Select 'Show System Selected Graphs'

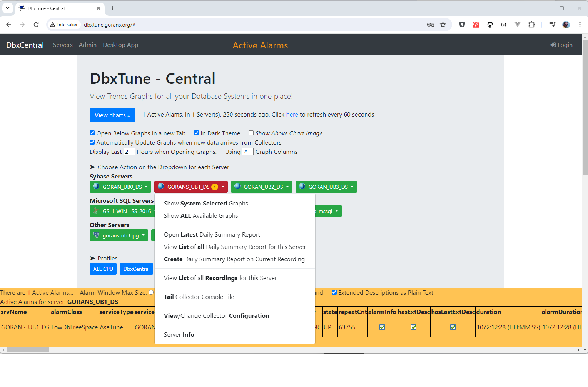click(235, 203)
